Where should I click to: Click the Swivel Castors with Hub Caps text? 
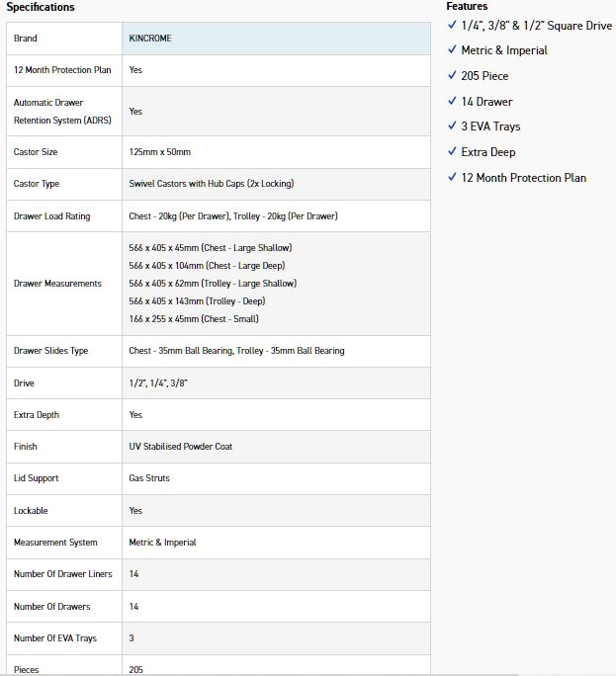(211, 184)
